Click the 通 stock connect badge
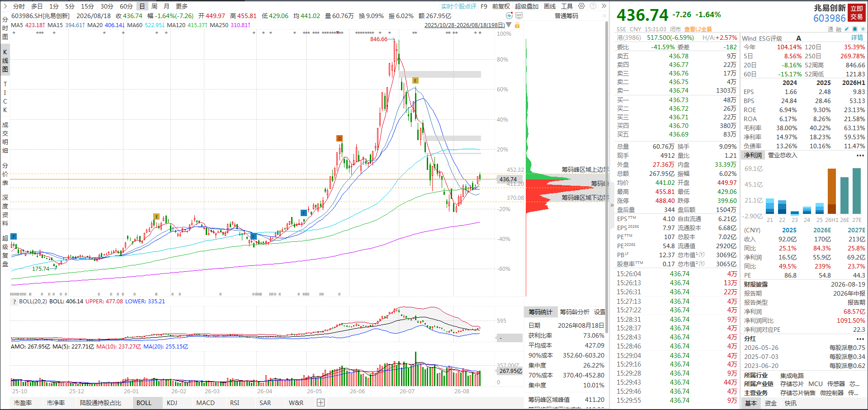This screenshot has width=868, height=410. pyautogui.click(x=830, y=29)
